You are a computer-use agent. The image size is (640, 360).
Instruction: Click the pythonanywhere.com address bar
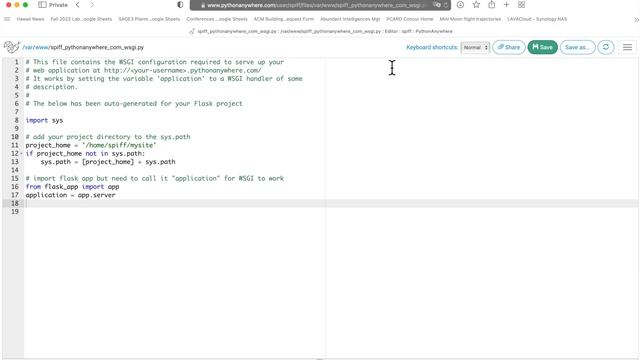pyautogui.click(x=320, y=5)
